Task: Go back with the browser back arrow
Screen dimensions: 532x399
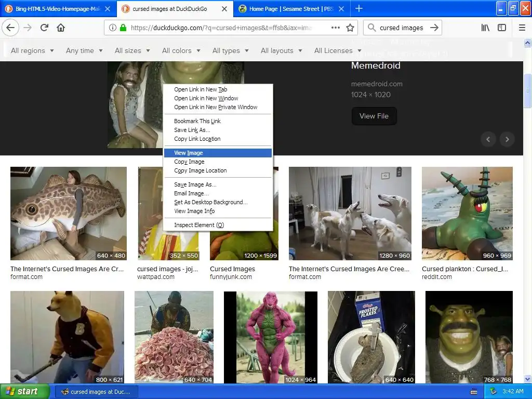Action: tap(10, 28)
